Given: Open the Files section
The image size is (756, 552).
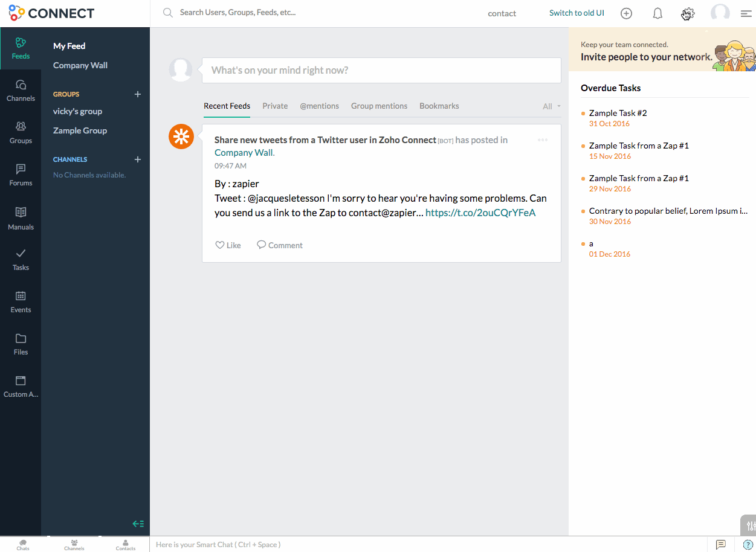Looking at the screenshot, I should click(x=21, y=344).
